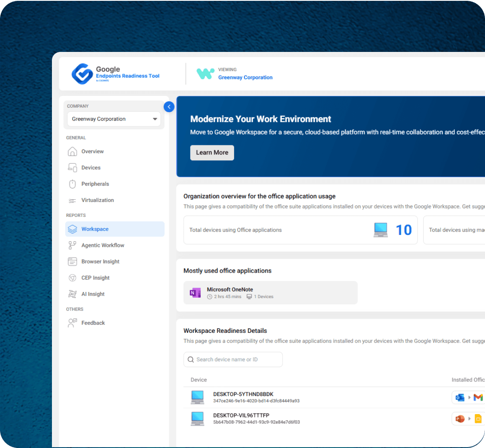The width and height of the screenshot is (485, 448).
Task: Select device name DESKTOP-5YTHND8BDK
Action: tap(243, 394)
